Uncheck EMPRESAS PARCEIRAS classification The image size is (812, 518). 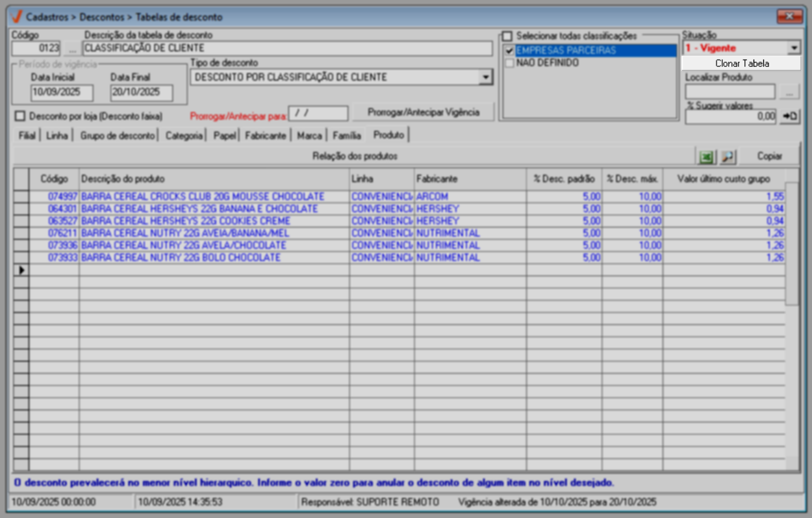coord(509,51)
